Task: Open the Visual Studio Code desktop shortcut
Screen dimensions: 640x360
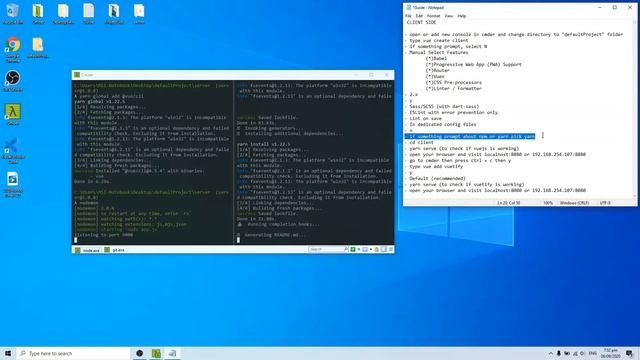Action: 13,150
